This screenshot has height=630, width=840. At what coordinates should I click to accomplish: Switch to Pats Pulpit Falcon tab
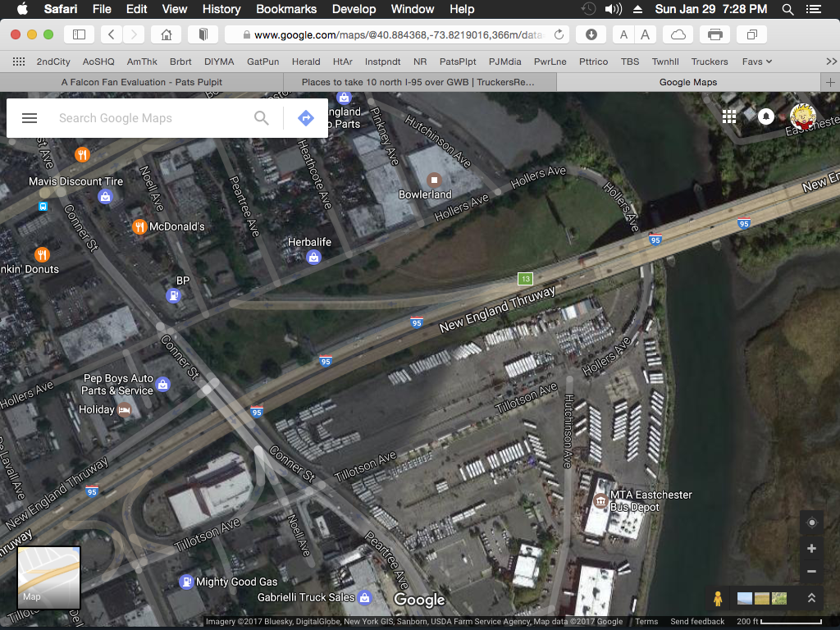pyautogui.click(x=141, y=82)
